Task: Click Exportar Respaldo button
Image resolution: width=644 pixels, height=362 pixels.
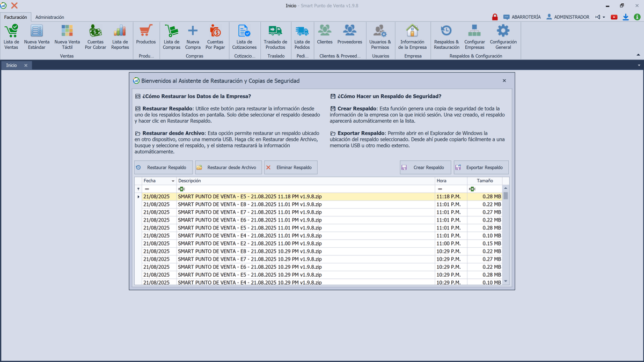Action: tap(481, 167)
